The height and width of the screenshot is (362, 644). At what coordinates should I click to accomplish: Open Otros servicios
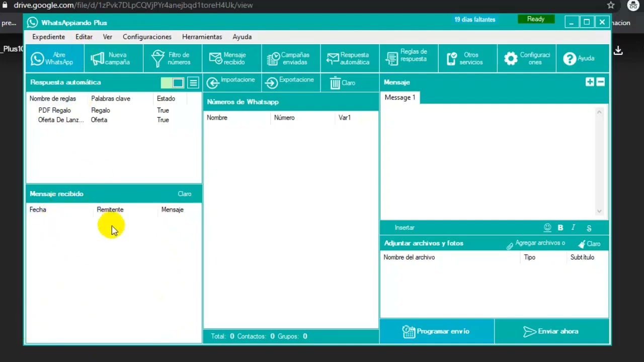tap(467, 58)
